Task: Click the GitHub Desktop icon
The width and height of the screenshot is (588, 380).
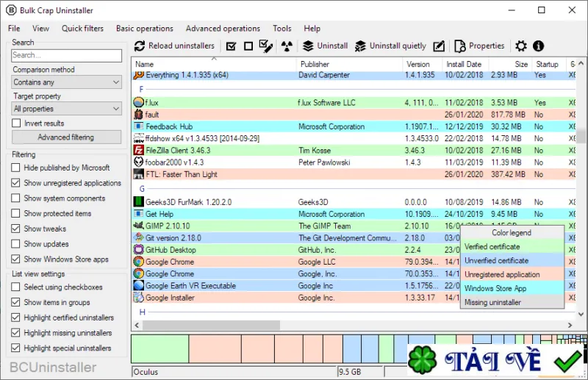Action: pyautogui.click(x=139, y=250)
